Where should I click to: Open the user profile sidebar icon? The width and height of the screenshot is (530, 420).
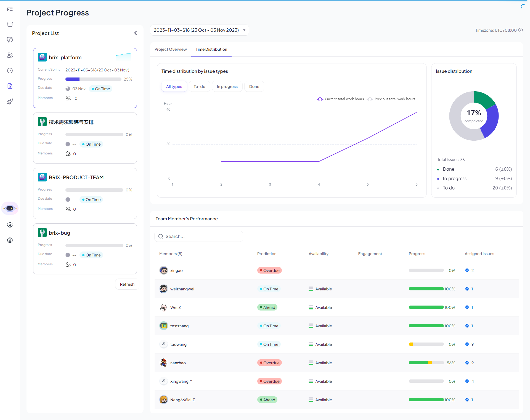(10, 240)
